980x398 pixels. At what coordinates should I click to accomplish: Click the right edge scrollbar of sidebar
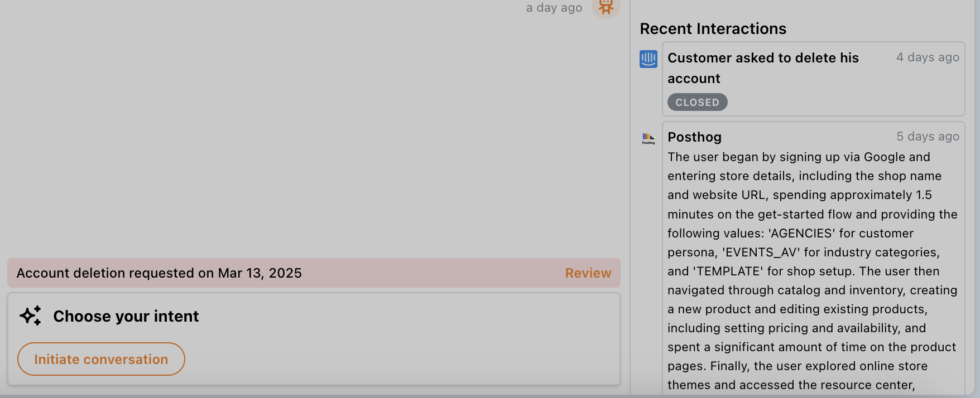click(x=976, y=195)
